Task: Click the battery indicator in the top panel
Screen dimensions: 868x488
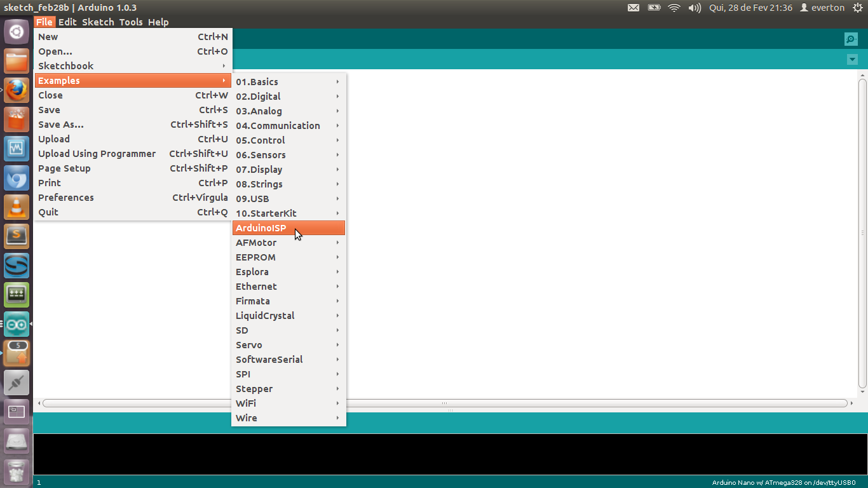Action: [654, 8]
